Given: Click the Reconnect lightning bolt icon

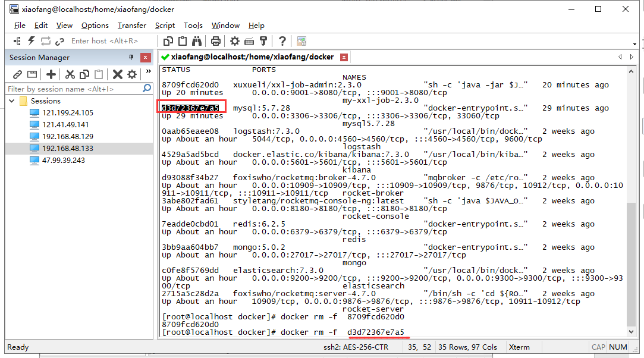Looking at the screenshot, I should [32, 40].
